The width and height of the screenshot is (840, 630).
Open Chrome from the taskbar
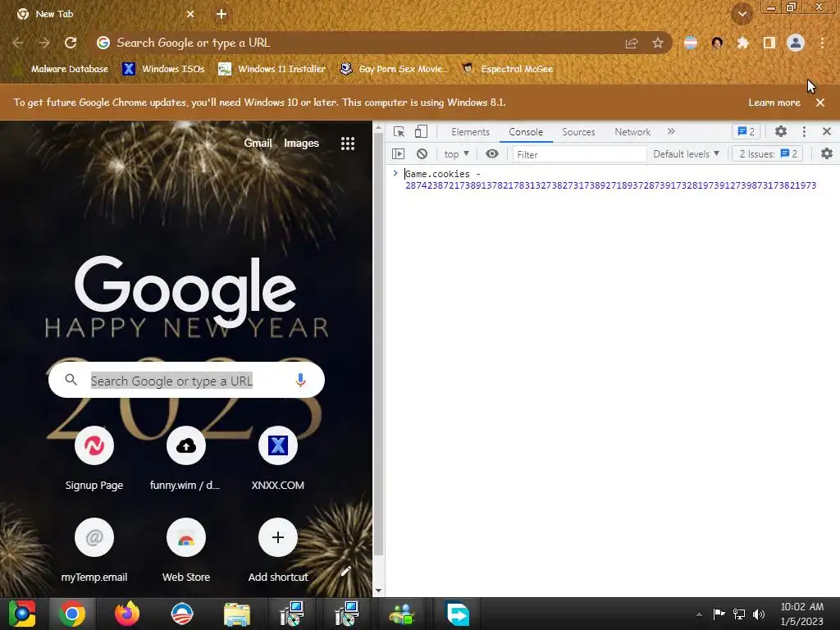(72, 614)
